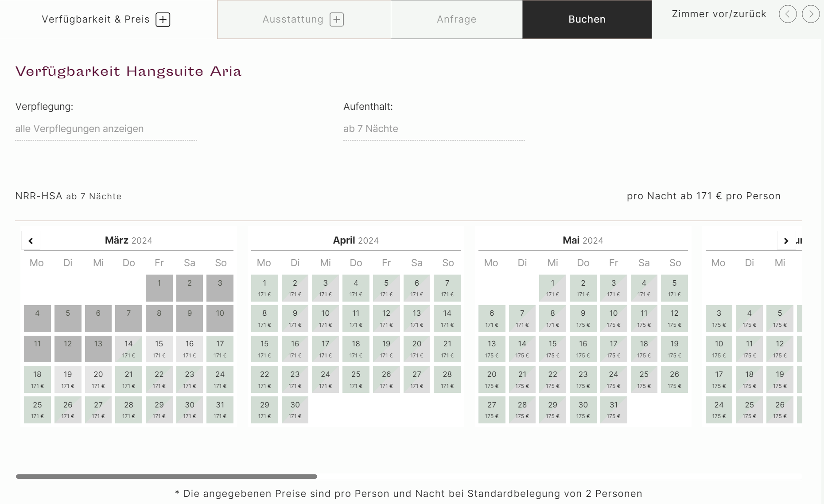The width and height of the screenshot is (824, 504).
Task: Click the plus icon beside Verfügbarkeit & Preis
Action: (163, 19)
